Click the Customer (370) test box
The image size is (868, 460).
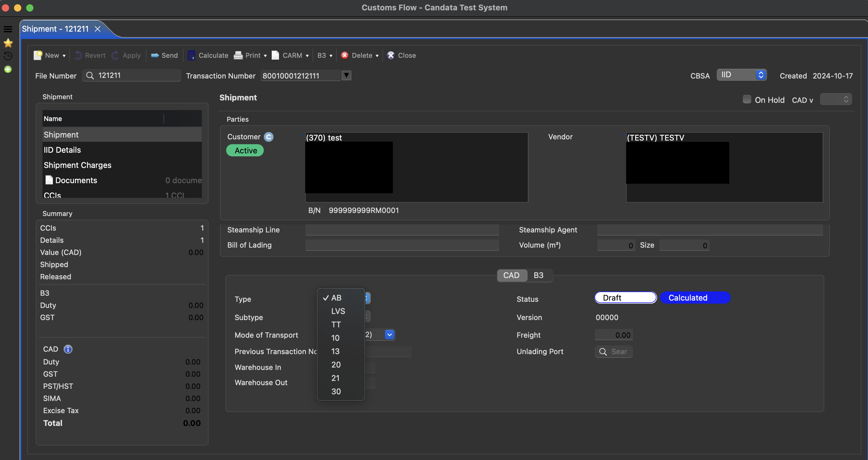[x=416, y=167]
